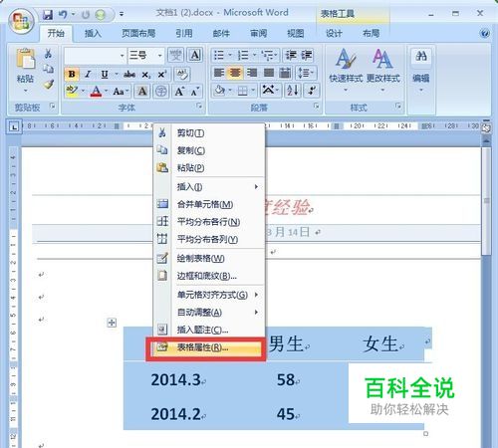Click the Shrink Font icon
The width and height of the screenshot is (498, 448).
click(195, 91)
